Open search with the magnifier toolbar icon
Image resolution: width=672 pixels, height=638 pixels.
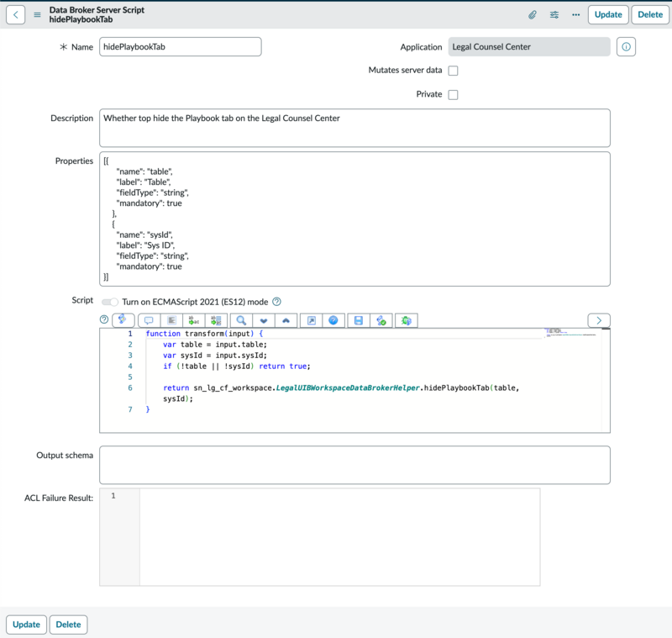click(x=241, y=320)
